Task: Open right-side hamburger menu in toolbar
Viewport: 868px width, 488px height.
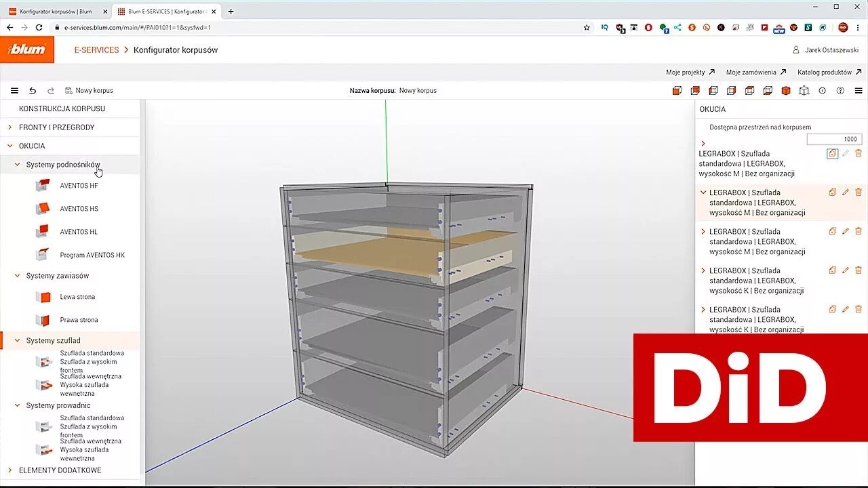Action: point(859,90)
